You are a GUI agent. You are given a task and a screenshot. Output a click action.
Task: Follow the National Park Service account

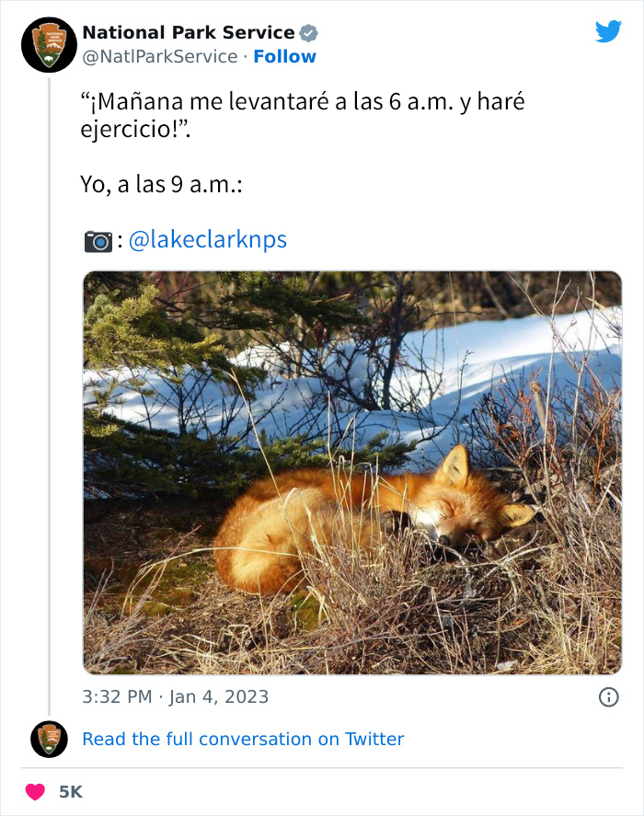coord(285,56)
